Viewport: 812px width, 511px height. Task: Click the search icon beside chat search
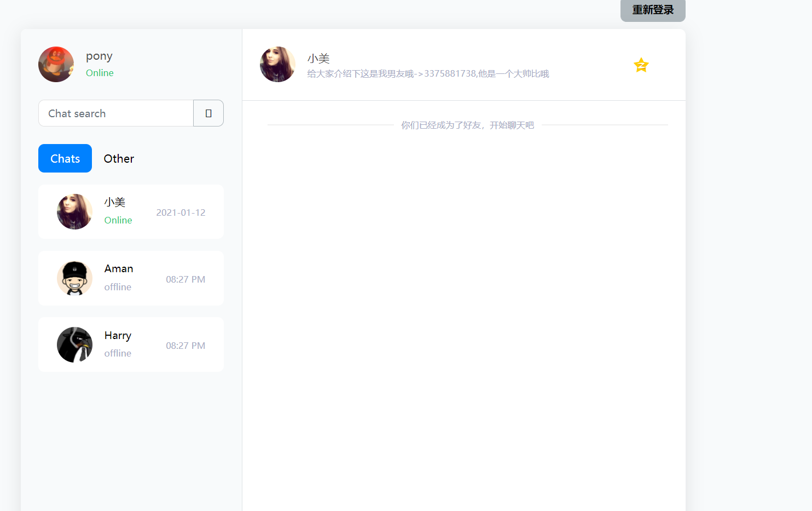(208, 113)
